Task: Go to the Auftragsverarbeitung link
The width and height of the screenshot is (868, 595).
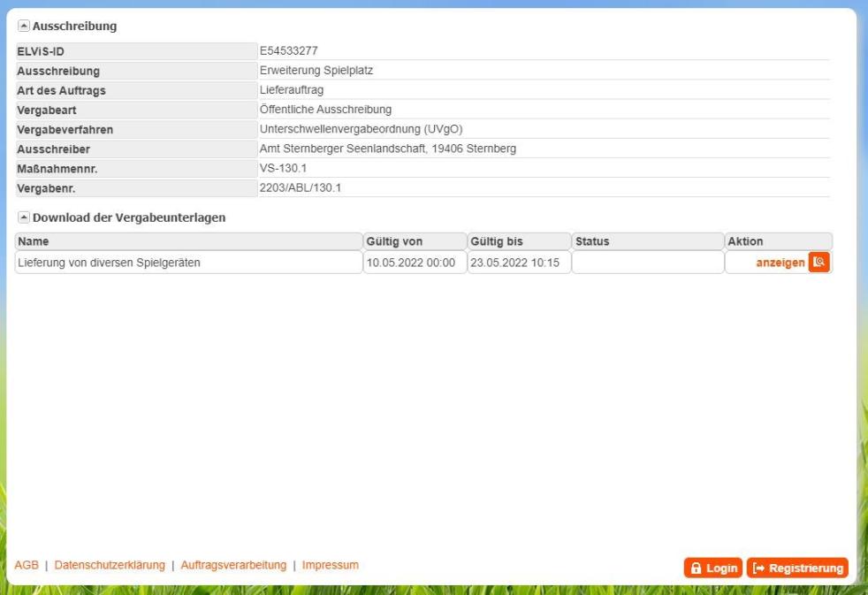Action: tap(233, 565)
